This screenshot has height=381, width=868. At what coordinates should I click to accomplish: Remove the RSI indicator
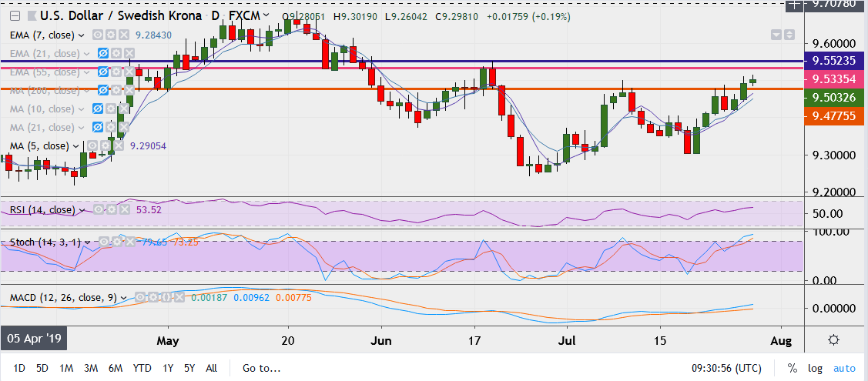(124, 210)
